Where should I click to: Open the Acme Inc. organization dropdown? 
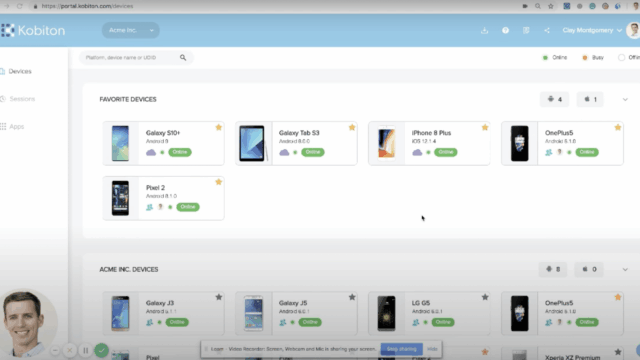point(131,30)
